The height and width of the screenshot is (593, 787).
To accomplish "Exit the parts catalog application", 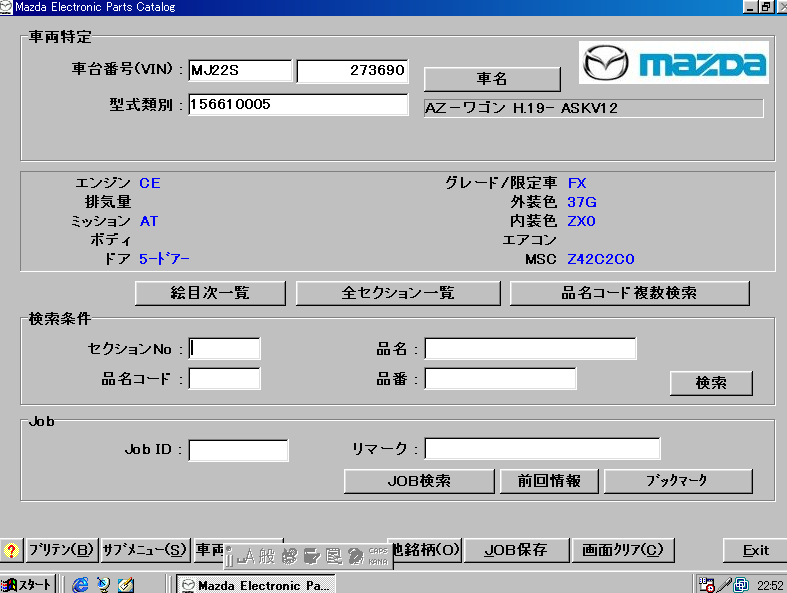I will pos(755,550).
